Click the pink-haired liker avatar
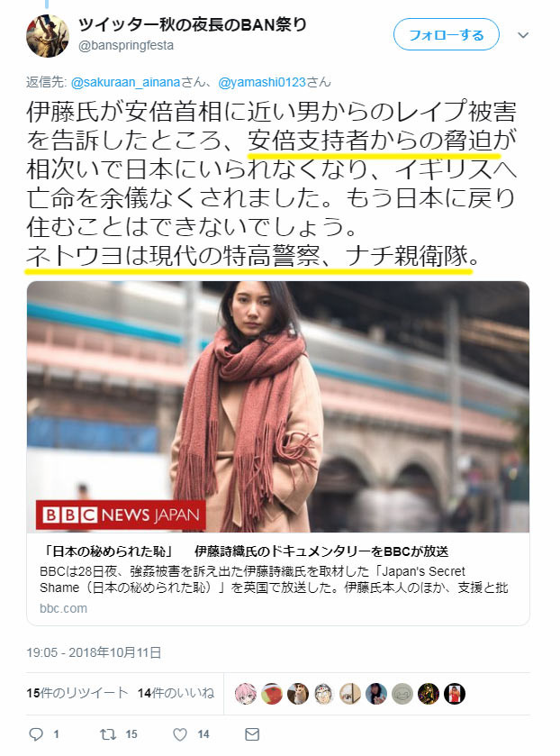 (x=246, y=694)
